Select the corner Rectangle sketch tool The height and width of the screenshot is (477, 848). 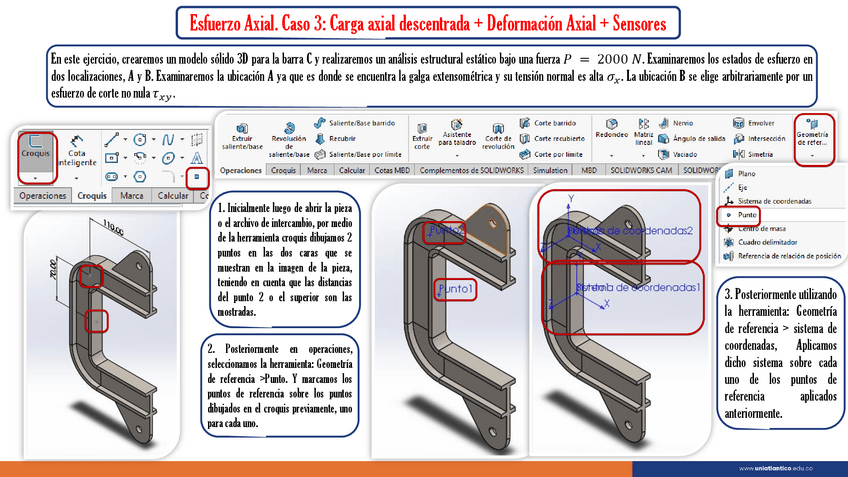(x=111, y=158)
